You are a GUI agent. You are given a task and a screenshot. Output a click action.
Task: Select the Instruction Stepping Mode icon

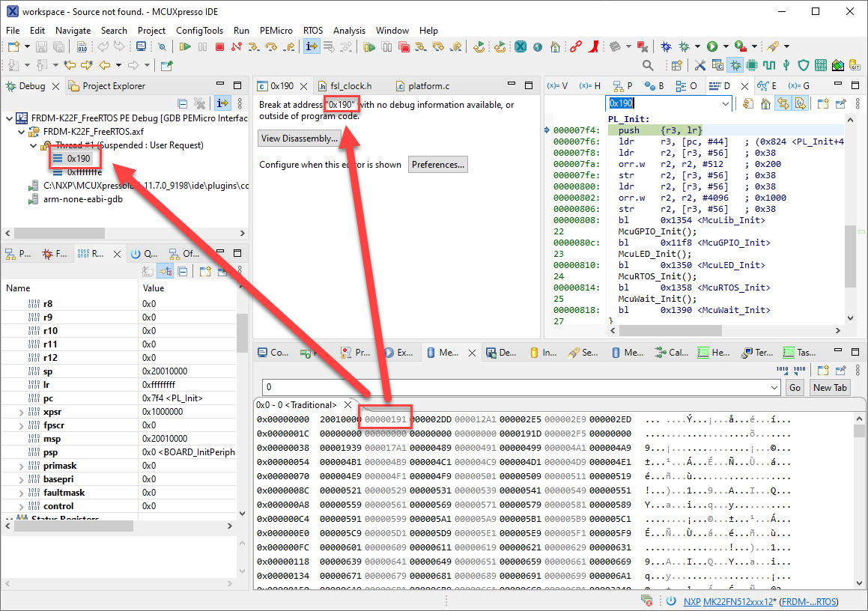[312, 46]
